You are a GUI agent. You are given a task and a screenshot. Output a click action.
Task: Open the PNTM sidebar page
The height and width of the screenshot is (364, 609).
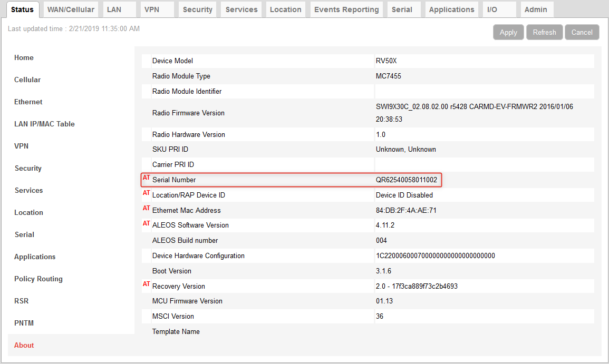(24, 323)
